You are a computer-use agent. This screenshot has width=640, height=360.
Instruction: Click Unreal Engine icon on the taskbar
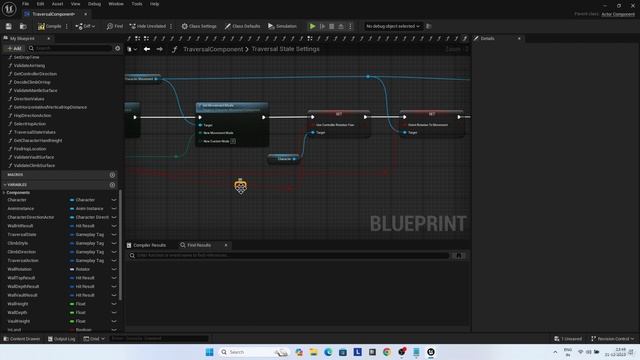tap(431, 352)
